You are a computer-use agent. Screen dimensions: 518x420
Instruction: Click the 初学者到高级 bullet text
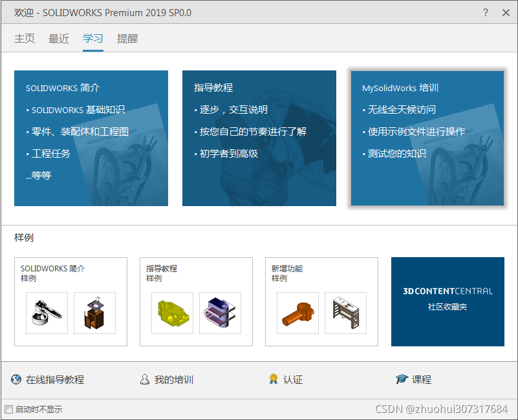[x=229, y=154]
